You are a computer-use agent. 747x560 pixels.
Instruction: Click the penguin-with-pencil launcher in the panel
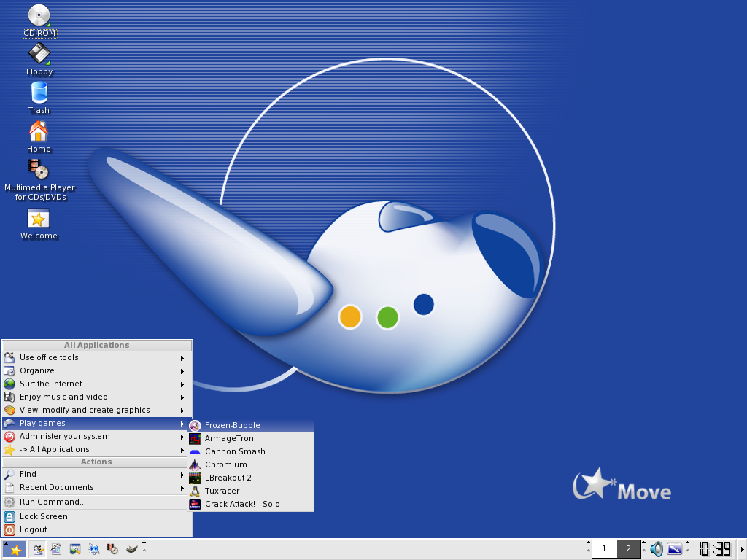coord(38,550)
